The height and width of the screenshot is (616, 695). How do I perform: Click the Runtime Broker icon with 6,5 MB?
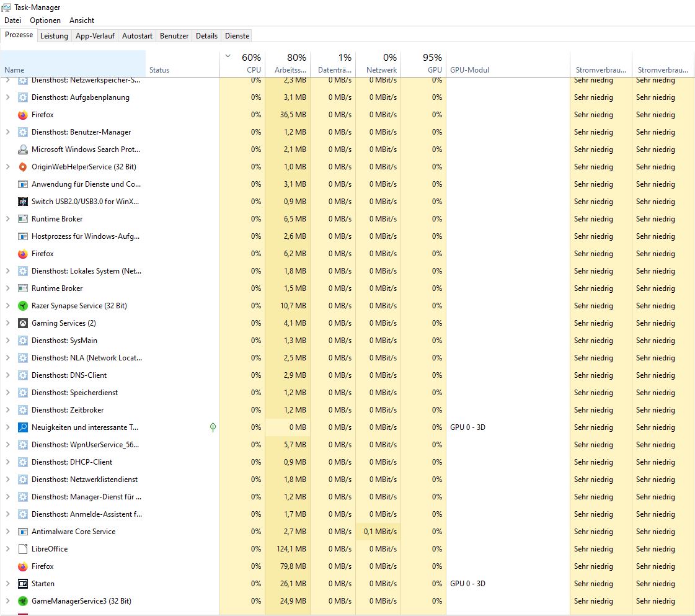click(x=22, y=218)
